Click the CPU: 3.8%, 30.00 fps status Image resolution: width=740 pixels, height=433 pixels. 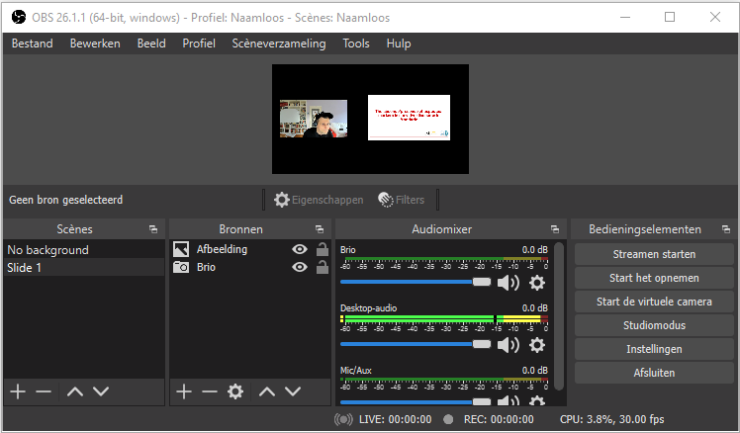coord(612,419)
